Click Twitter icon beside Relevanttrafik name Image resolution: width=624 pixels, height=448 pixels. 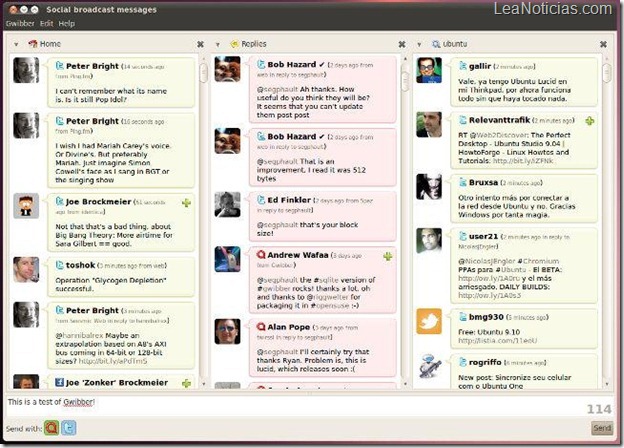[463, 120]
